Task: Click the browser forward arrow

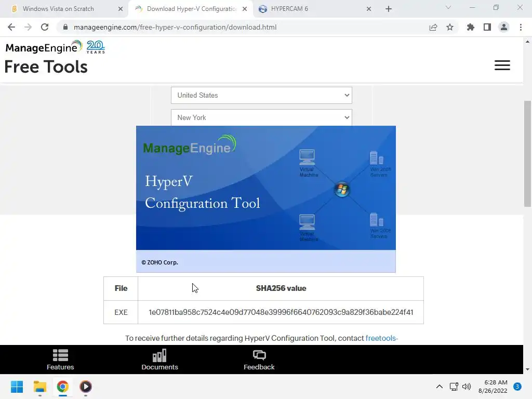Action: point(28,27)
